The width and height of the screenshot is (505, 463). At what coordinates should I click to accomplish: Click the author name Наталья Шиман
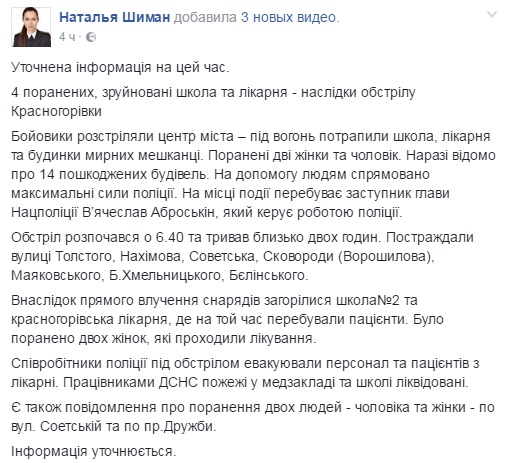point(115,18)
